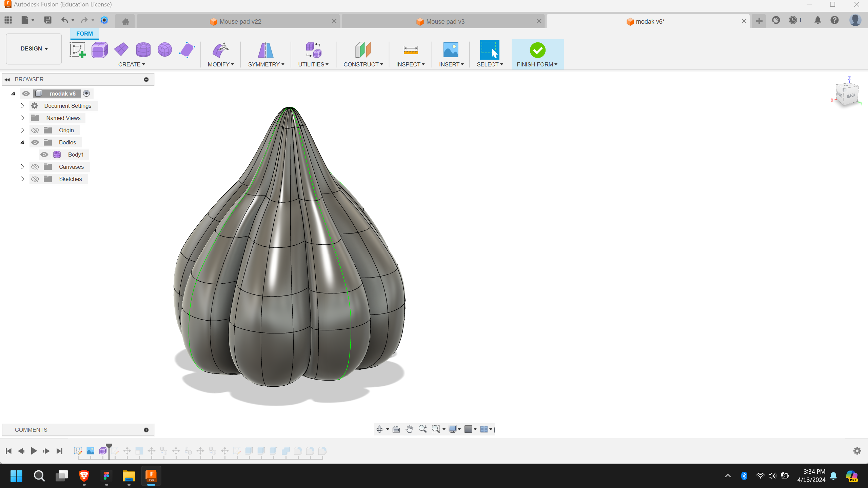Click the Insert image icon
868x488 pixels.
coord(451,50)
